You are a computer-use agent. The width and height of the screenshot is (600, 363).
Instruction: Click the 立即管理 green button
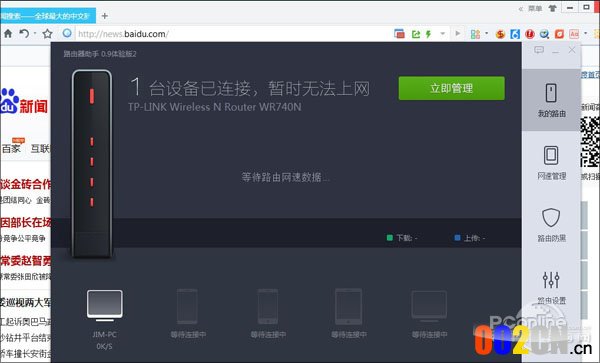click(452, 88)
